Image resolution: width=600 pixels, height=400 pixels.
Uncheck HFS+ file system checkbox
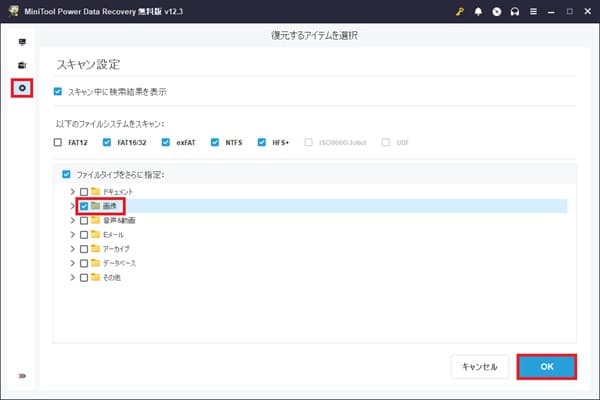coord(262,142)
